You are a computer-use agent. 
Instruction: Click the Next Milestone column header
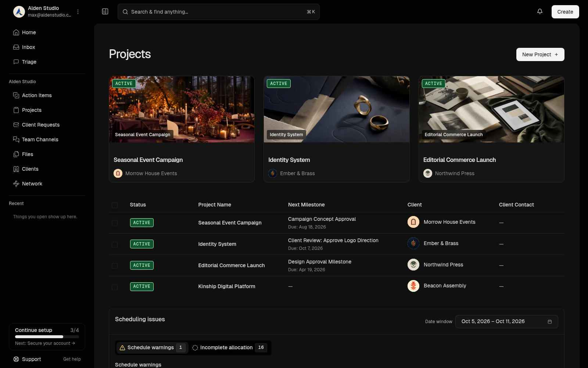click(306, 205)
